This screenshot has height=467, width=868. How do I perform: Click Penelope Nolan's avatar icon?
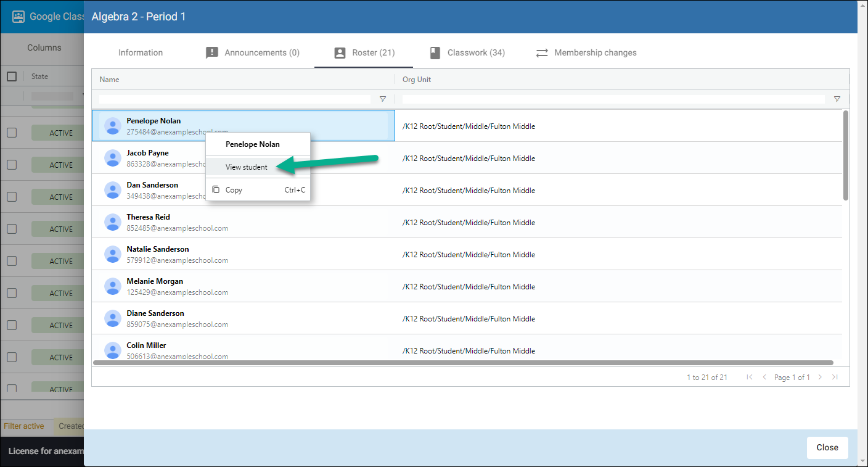pos(112,126)
